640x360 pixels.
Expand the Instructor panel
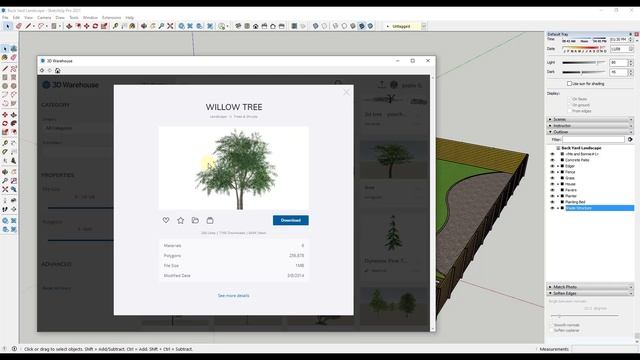tap(590, 126)
